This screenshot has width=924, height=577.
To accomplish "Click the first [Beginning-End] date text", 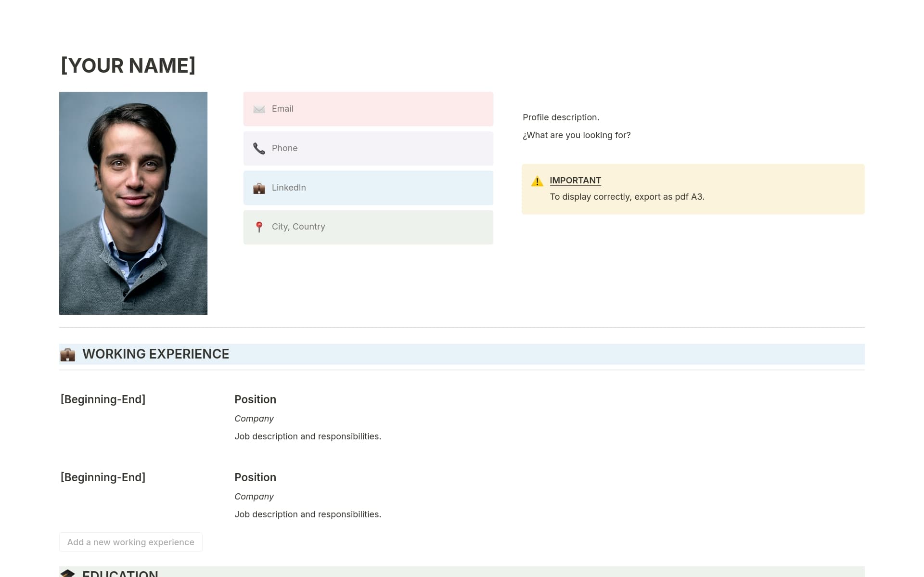I will tap(103, 399).
